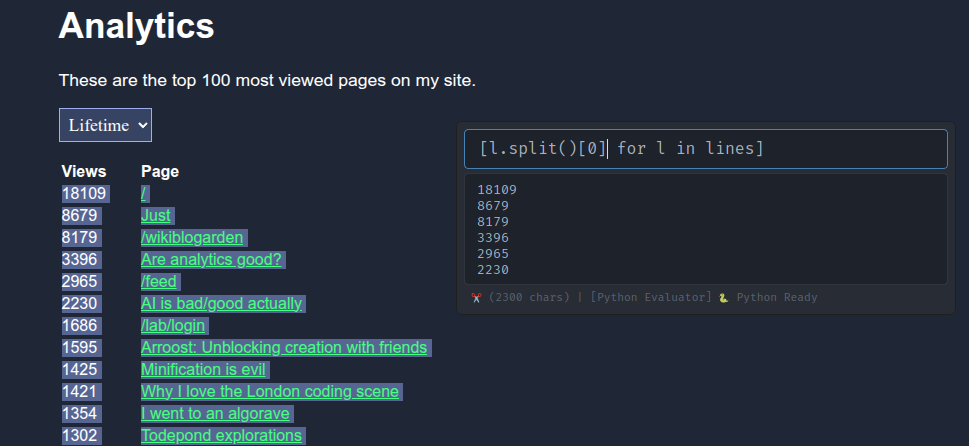Click the "top 100 most viewed pages" sentence
Viewport: 969px width, 446px height.
point(268,80)
